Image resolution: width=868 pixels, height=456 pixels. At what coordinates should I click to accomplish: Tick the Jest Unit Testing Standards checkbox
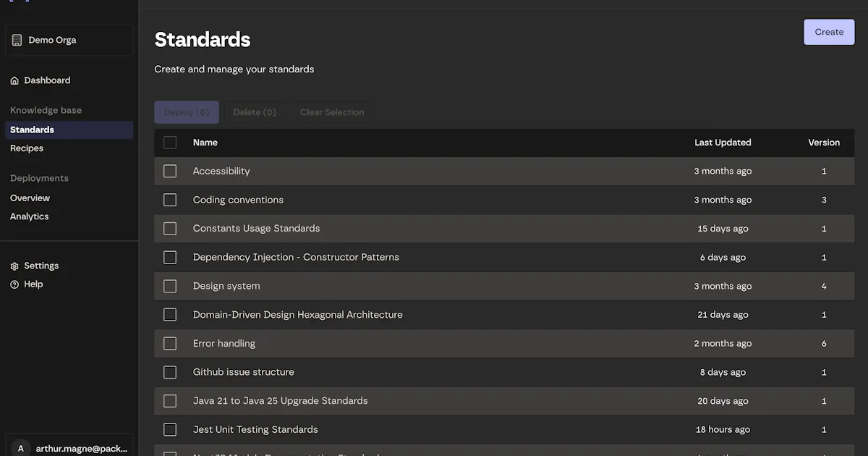[170, 429]
